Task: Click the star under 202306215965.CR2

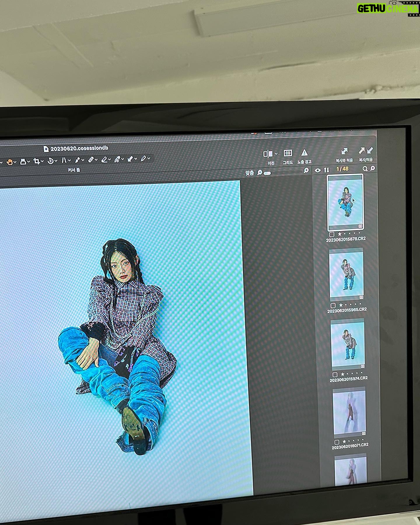Action: (341, 305)
